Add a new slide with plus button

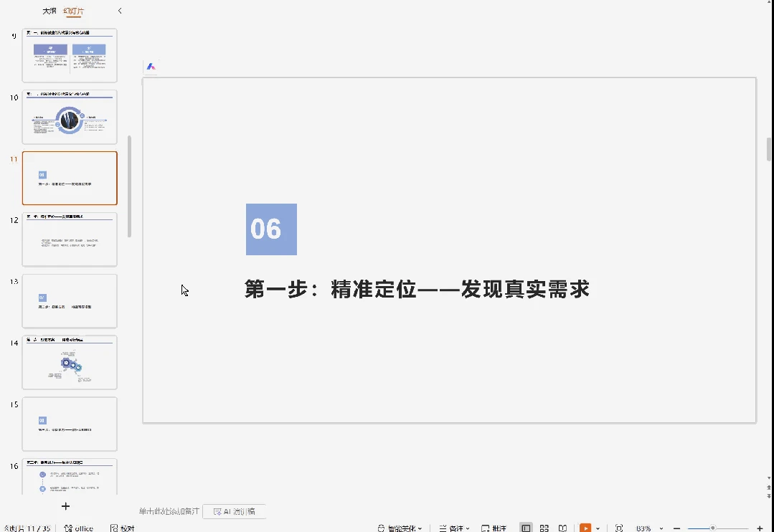(66, 506)
